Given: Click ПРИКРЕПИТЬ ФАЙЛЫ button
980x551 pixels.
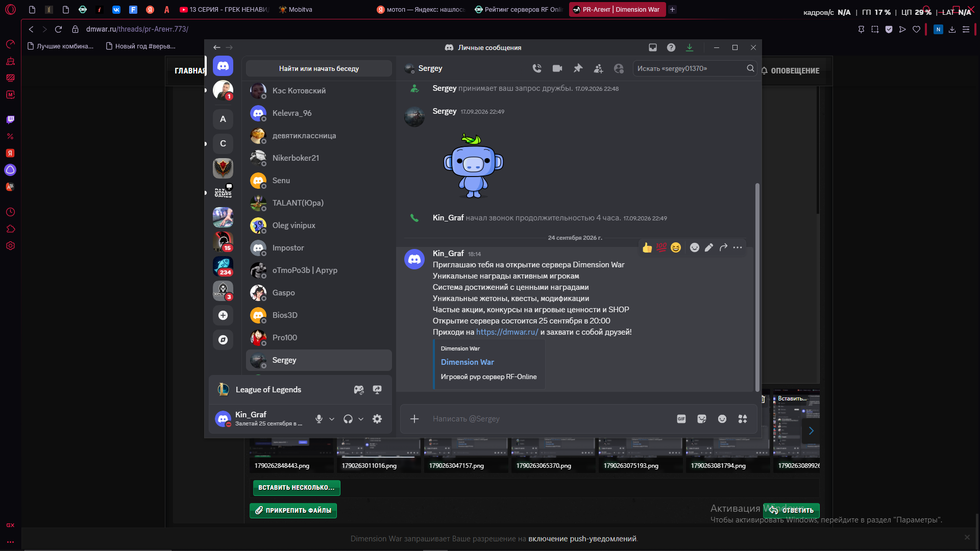Looking at the screenshot, I should click(293, 510).
